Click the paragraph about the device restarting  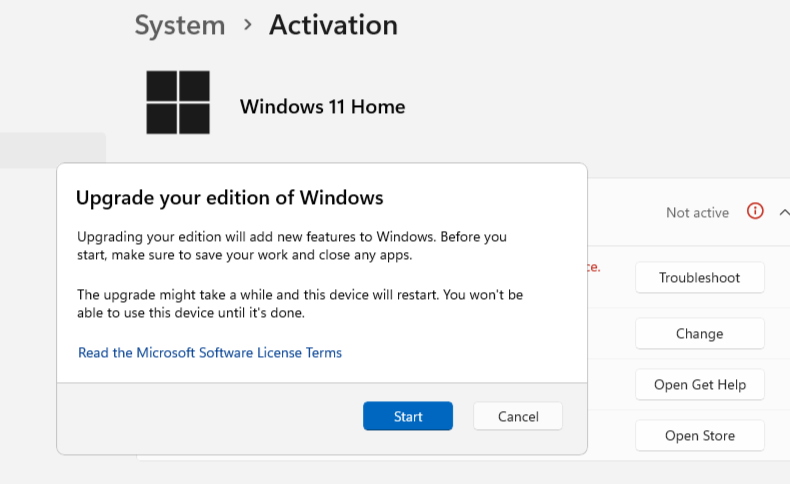[x=300, y=304]
